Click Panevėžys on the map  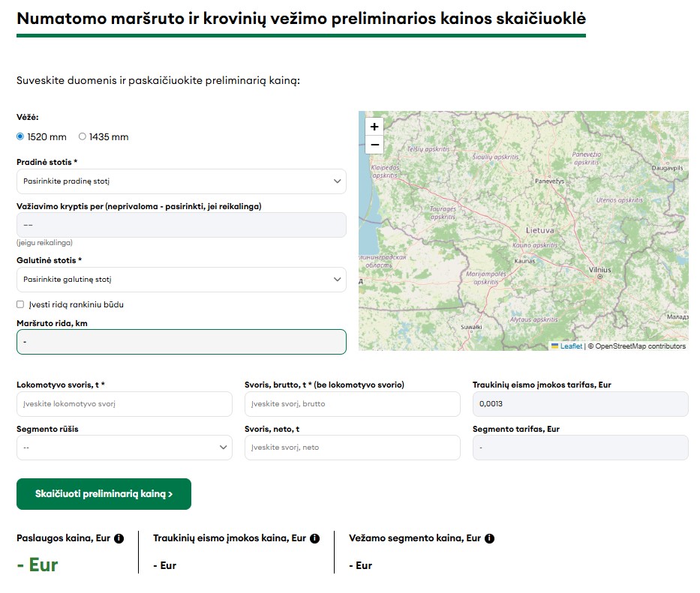pos(549,181)
